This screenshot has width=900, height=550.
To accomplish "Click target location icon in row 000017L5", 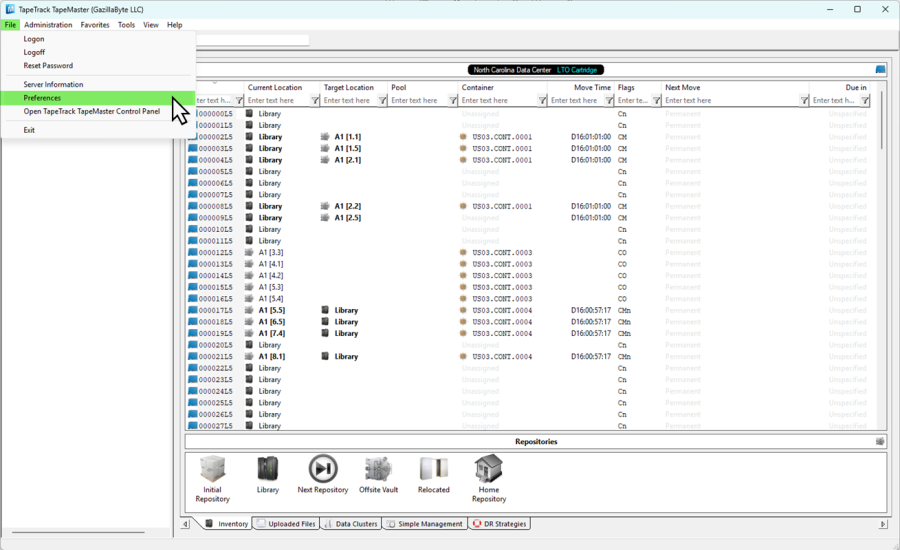I will coord(325,310).
